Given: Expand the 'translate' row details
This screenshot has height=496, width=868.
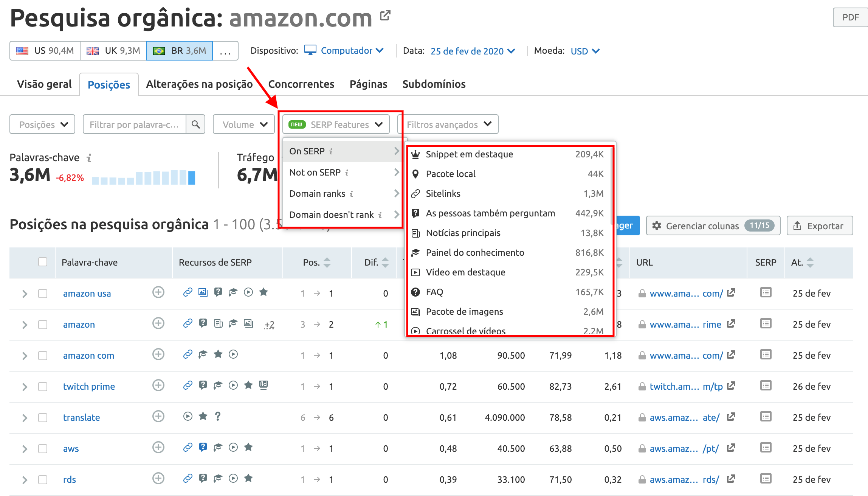Looking at the screenshot, I should [25, 418].
